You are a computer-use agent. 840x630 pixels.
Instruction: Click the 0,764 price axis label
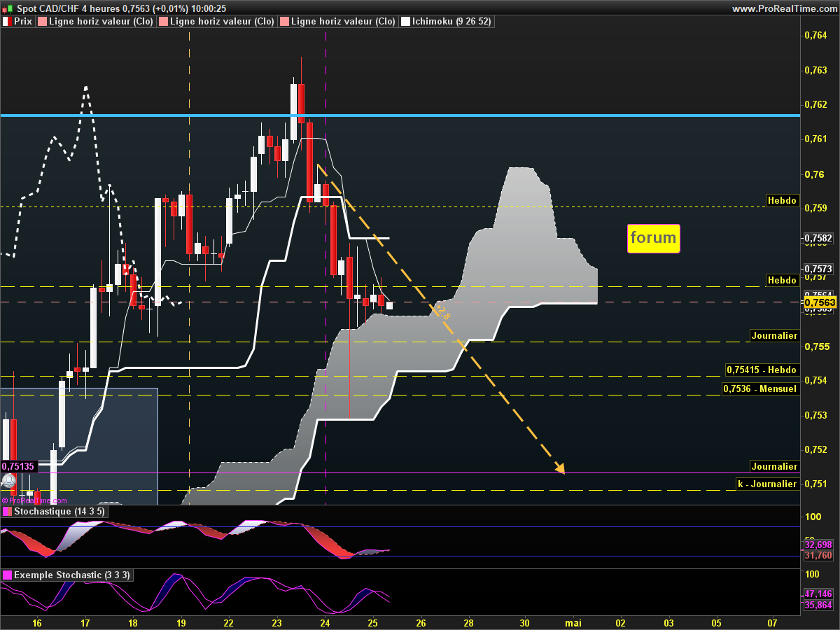815,36
